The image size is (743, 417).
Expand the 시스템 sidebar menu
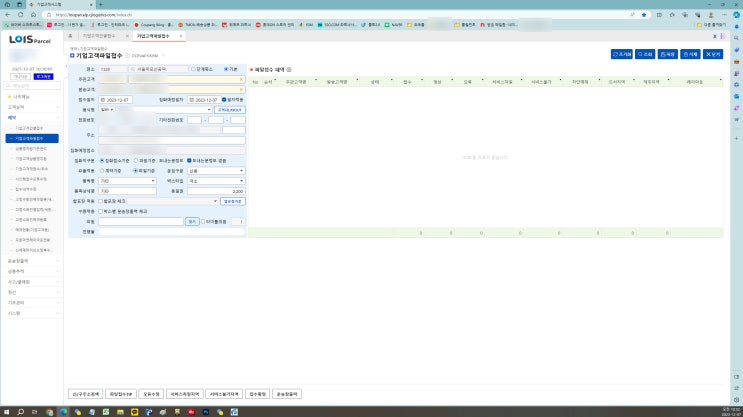32,313
